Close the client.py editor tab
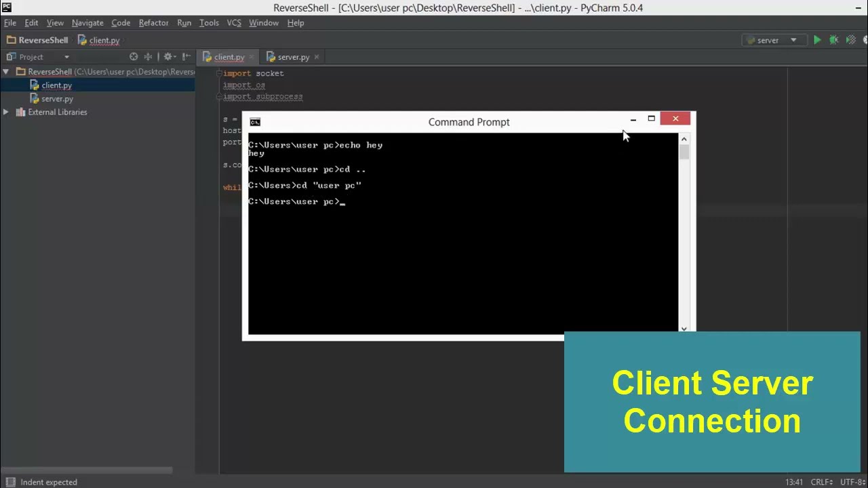Screen dimensions: 868x488 coord(252,57)
